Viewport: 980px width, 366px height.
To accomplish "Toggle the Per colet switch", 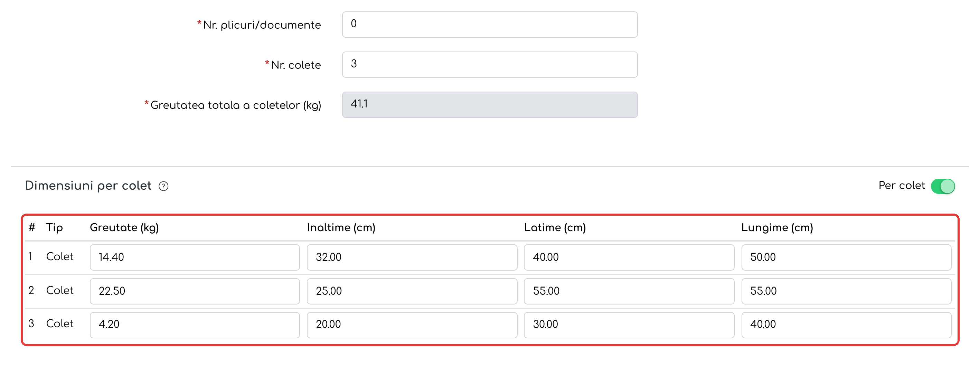I will pos(943,186).
